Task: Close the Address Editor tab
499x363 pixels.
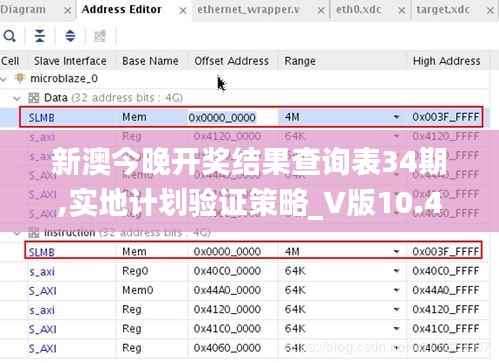Action: click(x=183, y=11)
